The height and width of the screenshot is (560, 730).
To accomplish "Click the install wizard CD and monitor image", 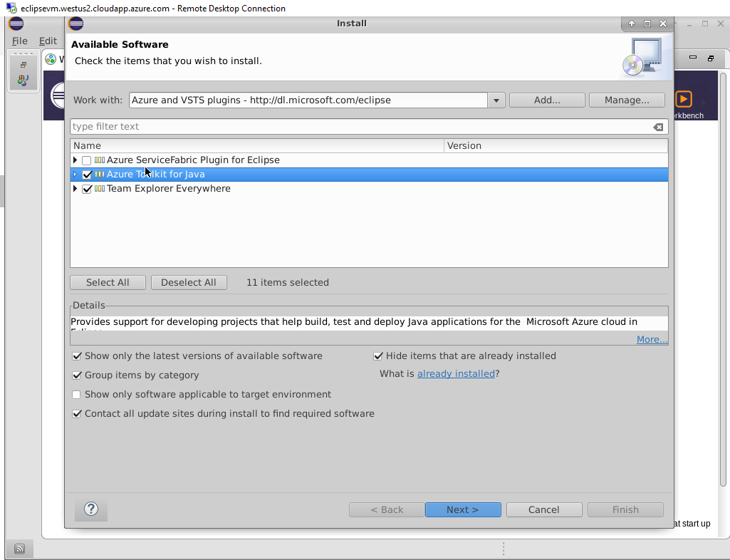I will [x=643, y=57].
